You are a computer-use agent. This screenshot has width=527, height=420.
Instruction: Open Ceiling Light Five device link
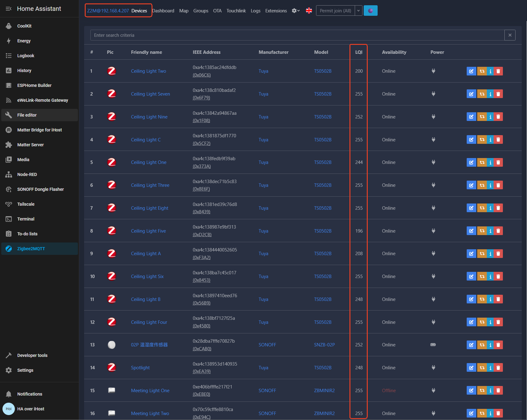148,231
